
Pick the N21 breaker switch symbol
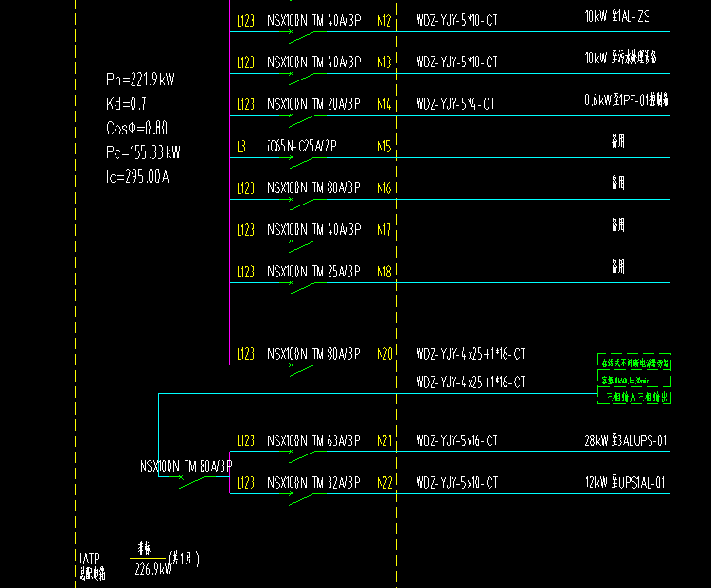pyautogui.click(x=301, y=456)
